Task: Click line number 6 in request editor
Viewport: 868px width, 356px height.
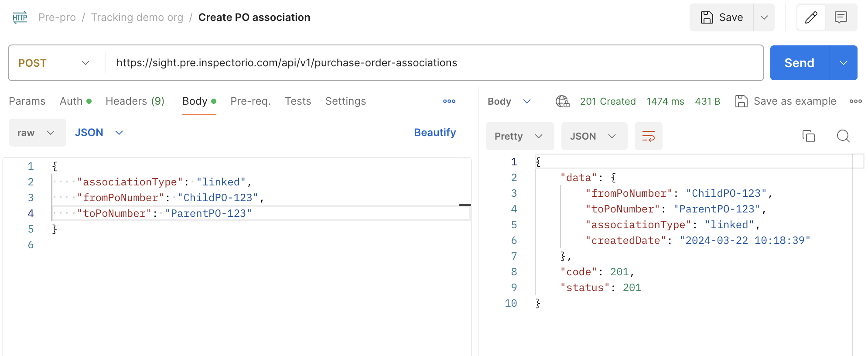Action: 31,245
